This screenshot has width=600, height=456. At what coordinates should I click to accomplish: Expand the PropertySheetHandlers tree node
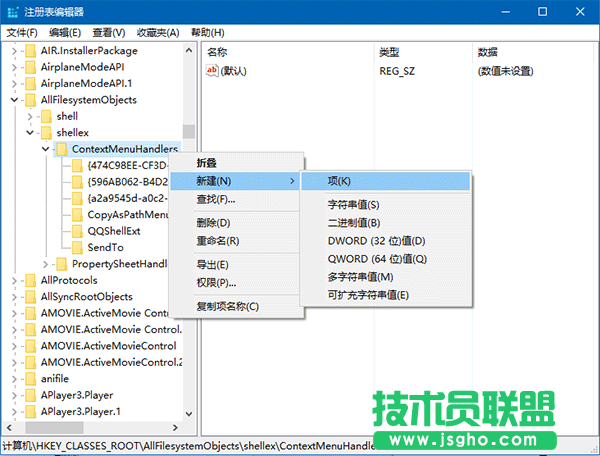[x=45, y=264]
